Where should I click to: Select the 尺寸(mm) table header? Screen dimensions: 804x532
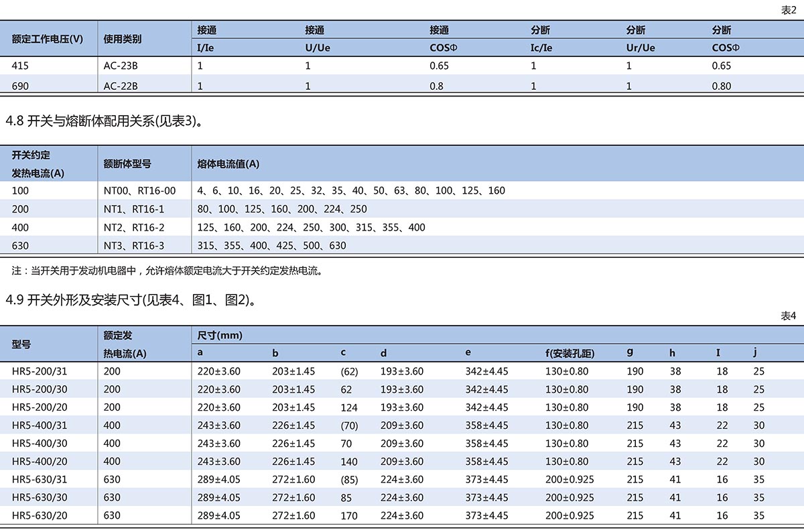tap(220, 335)
